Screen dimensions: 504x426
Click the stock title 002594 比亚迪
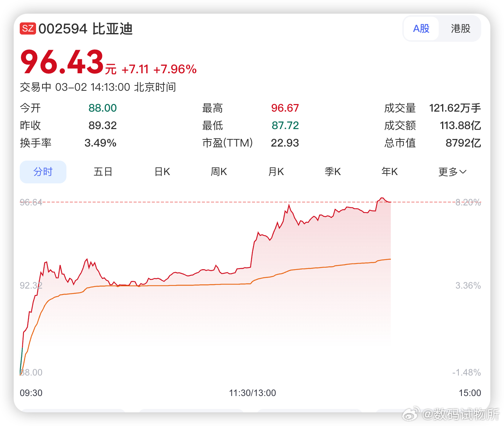coord(86,29)
